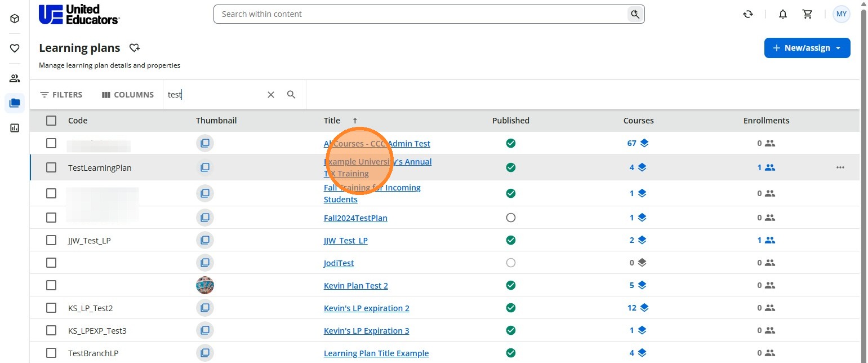Click the table search field containing 'test'
The image size is (868, 363).
tap(214, 95)
